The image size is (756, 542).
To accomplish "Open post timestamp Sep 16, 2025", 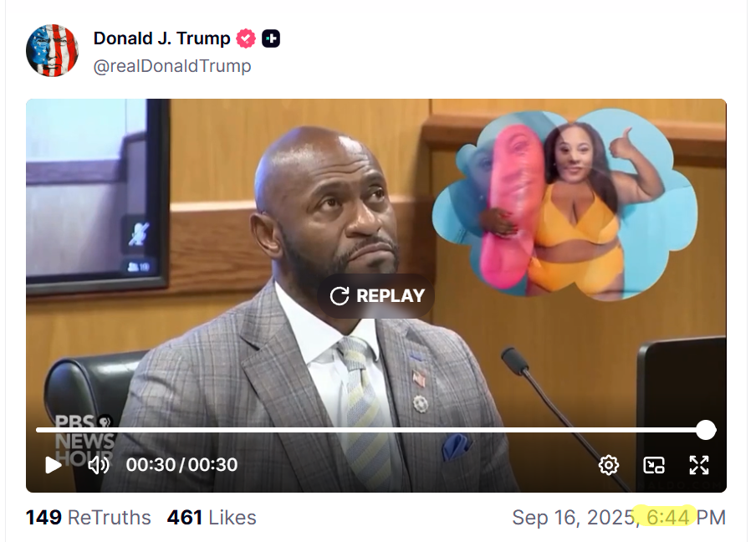I will point(619,518).
